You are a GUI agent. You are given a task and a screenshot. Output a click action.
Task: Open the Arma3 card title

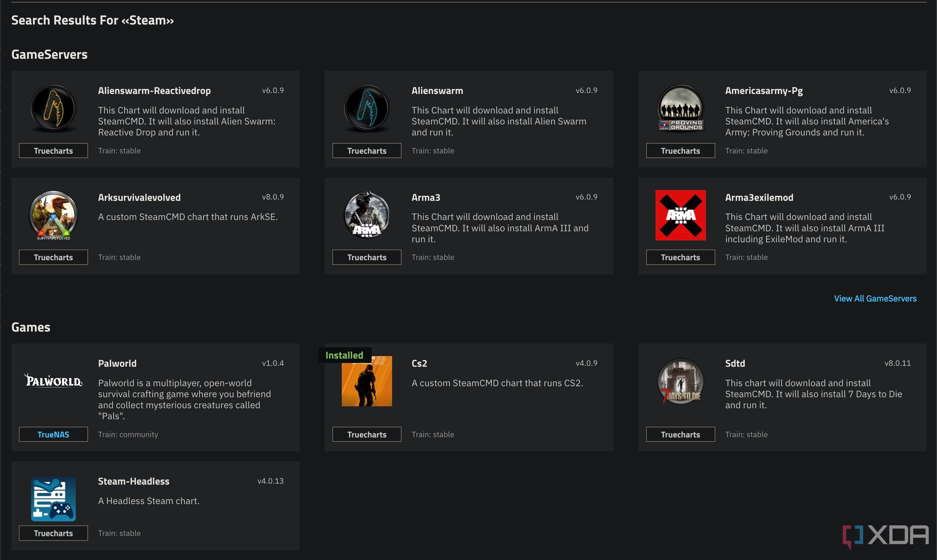click(426, 197)
